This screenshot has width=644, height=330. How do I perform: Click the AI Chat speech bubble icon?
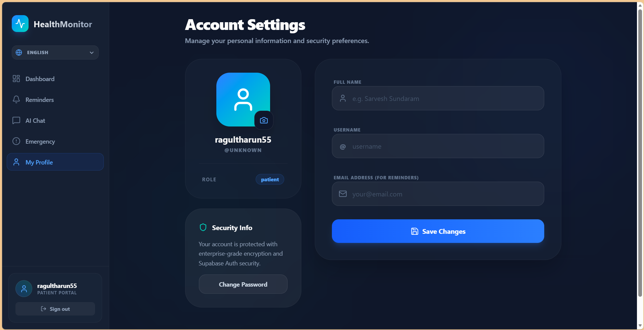click(x=16, y=120)
